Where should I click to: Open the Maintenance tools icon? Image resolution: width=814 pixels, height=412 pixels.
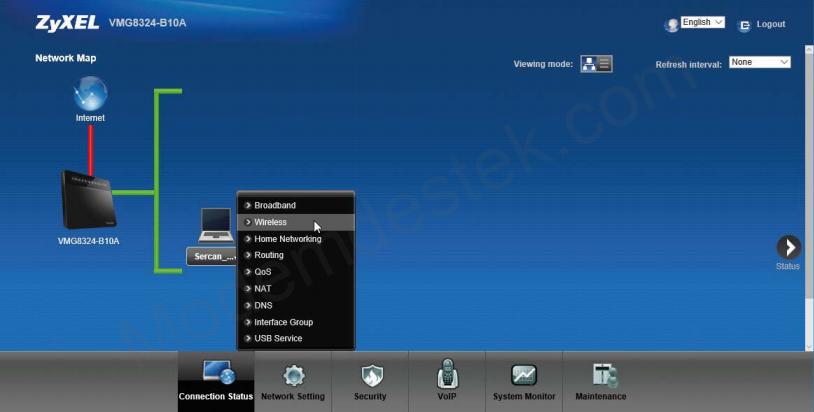(601, 375)
